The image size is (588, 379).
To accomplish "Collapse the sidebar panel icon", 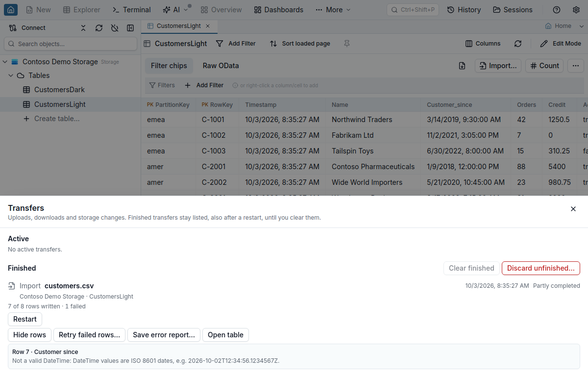I will click(130, 28).
